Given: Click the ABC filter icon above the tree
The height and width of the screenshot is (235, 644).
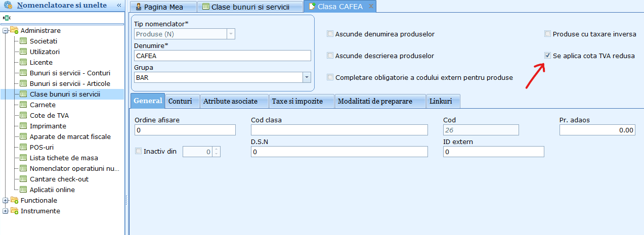Looking at the screenshot, I should (6, 18).
